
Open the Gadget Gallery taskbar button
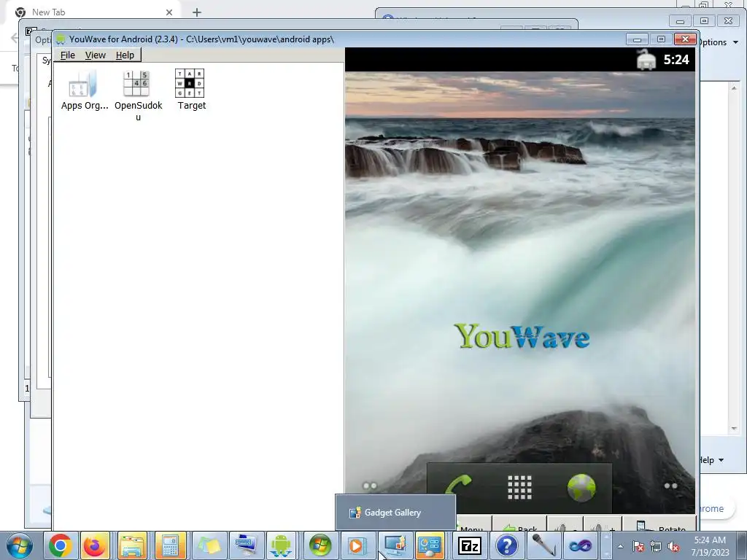(430, 545)
